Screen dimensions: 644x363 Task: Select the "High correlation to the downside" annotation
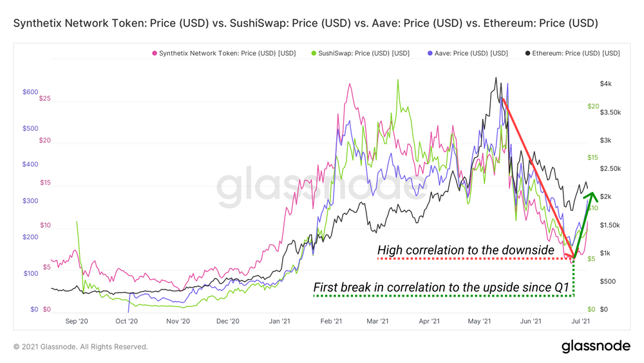pos(466,250)
